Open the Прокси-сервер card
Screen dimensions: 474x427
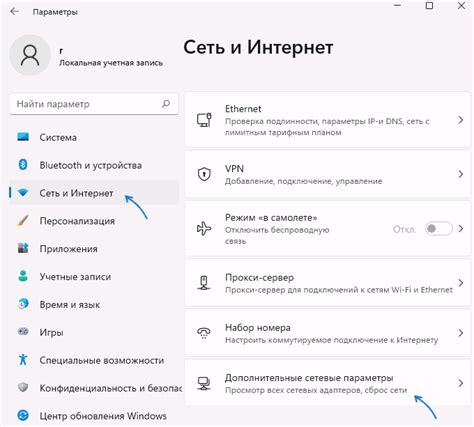pos(327,283)
